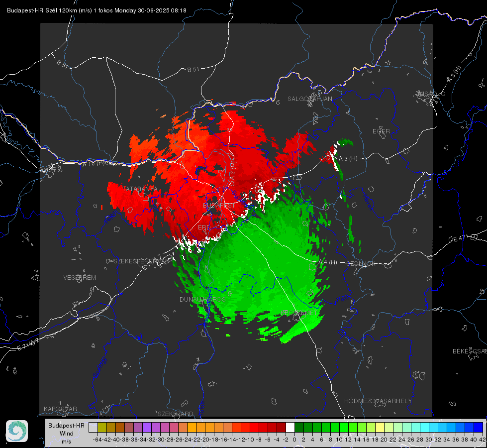Click the MISKOLC city label

click(x=431, y=94)
